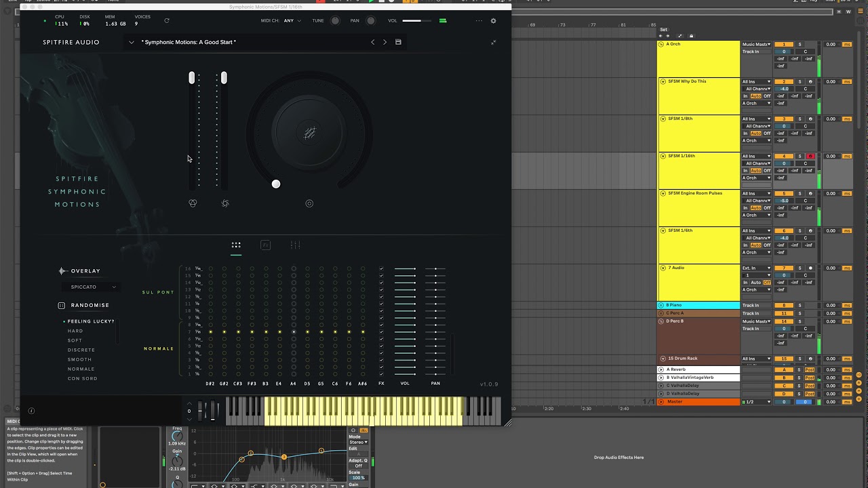
Task: Select the Discrete randomise option
Action: pos(81,350)
